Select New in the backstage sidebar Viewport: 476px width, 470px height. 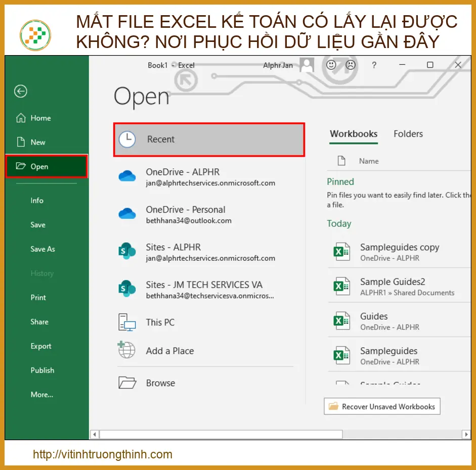point(37,142)
